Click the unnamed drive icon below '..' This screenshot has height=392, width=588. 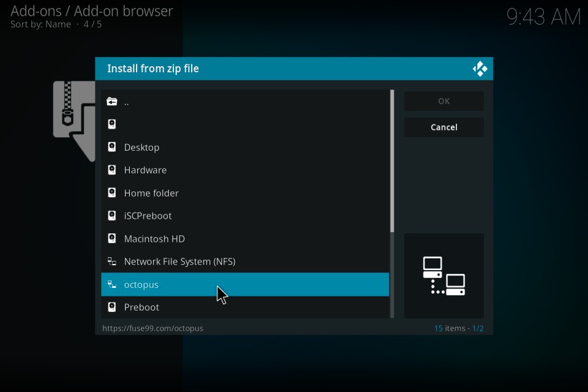111,124
